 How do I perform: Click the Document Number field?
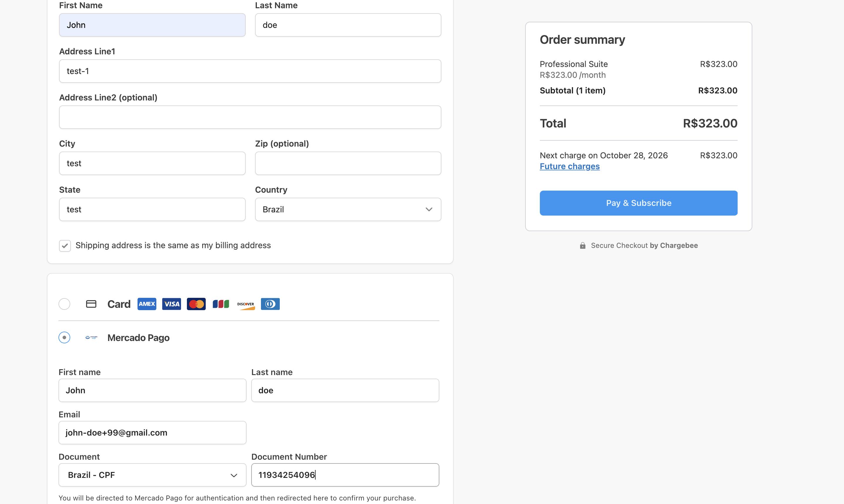(x=345, y=475)
